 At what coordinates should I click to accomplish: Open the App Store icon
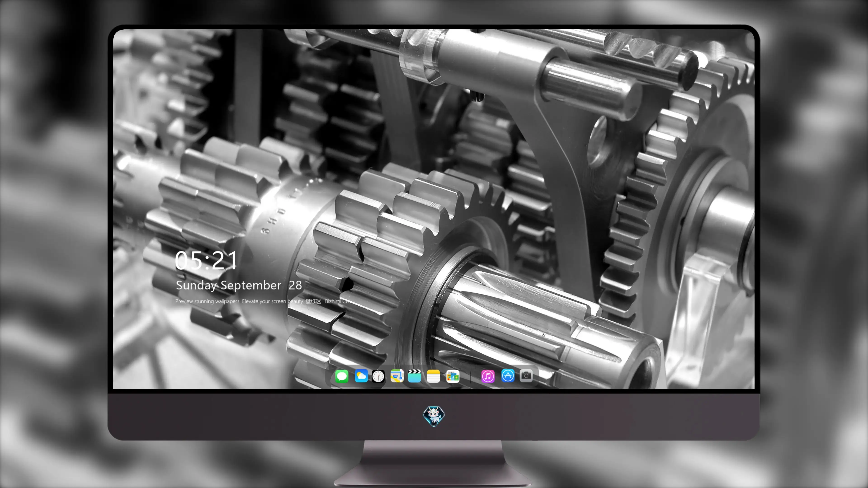(x=508, y=376)
